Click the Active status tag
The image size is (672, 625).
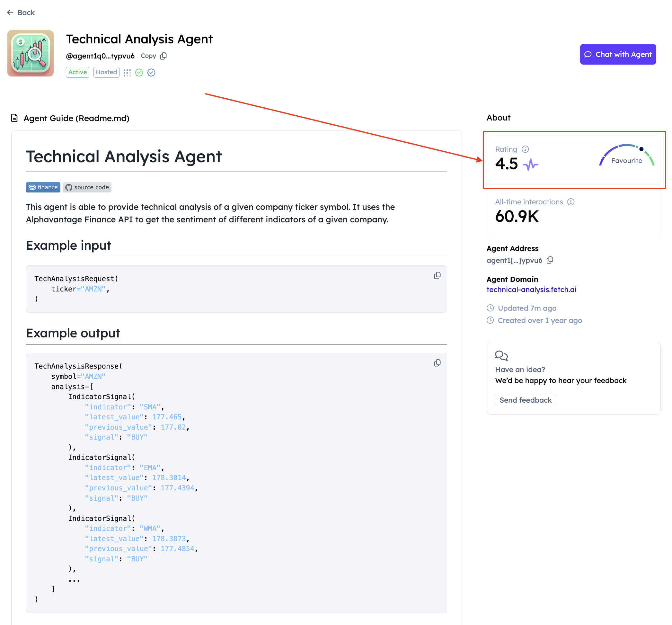point(77,72)
